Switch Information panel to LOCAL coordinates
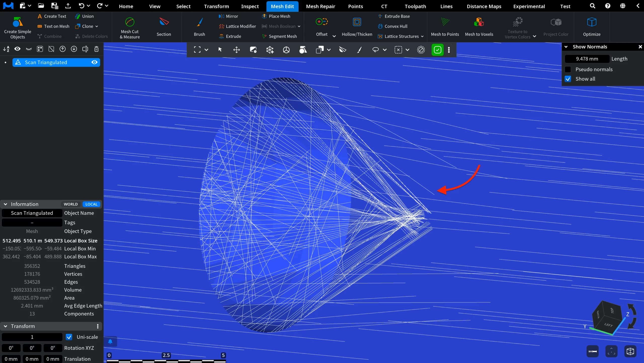Image resolution: width=644 pixels, height=363 pixels. [91, 204]
